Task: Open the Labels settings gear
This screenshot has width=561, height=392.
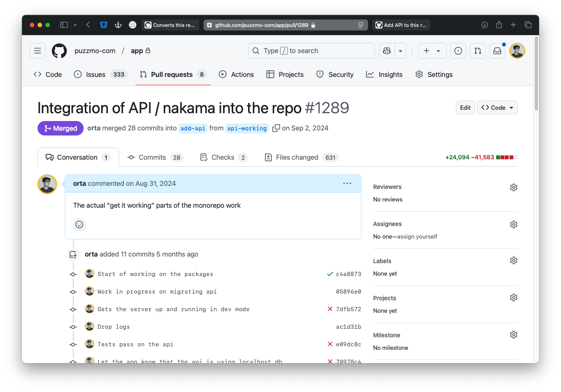Action: 513,260
